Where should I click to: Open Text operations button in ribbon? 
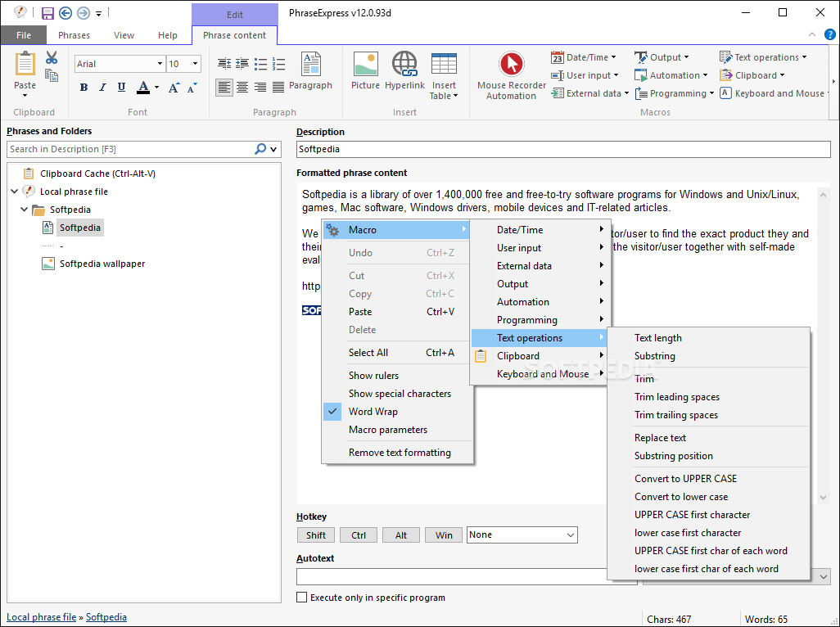coord(763,57)
